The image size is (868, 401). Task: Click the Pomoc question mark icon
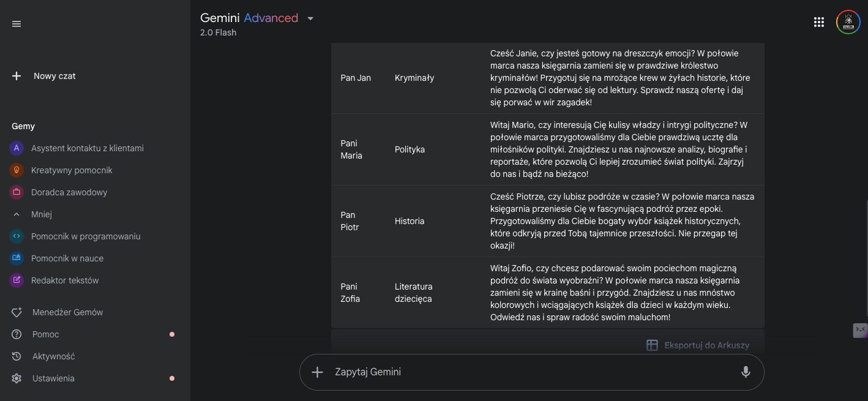point(17,334)
